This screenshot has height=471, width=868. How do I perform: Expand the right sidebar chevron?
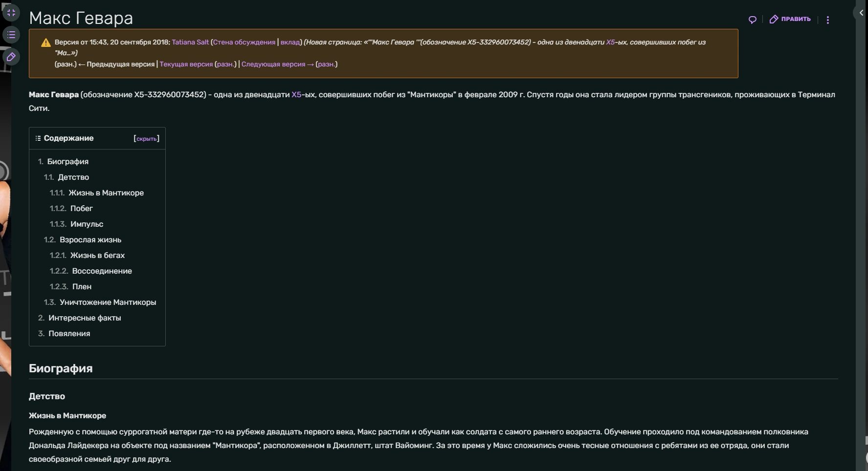coord(861,13)
